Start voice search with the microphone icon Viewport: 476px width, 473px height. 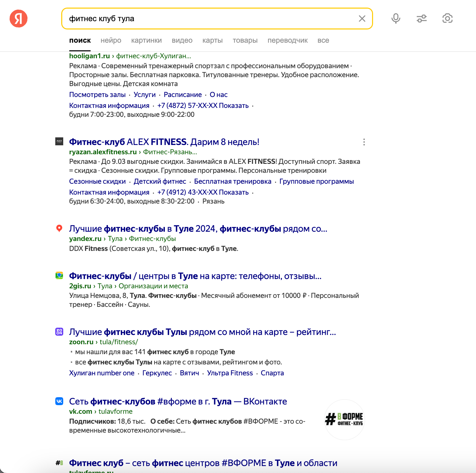point(396,19)
